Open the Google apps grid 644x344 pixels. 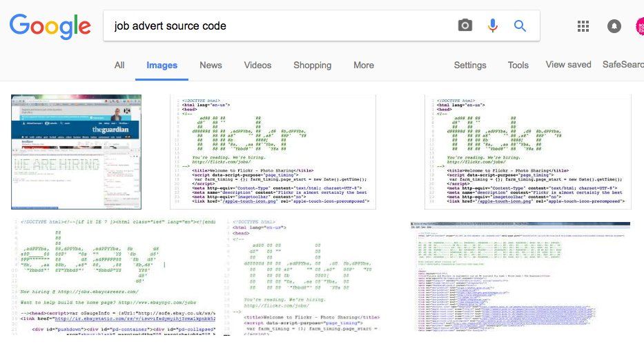[583, 26]
